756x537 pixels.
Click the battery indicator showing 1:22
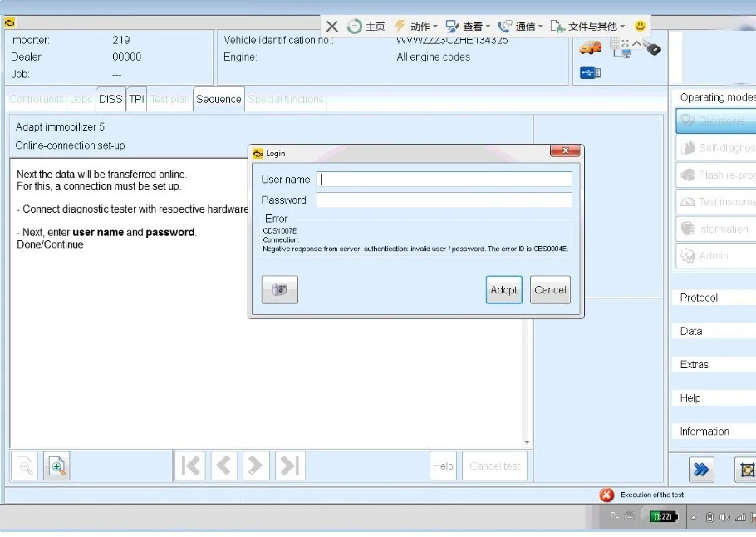tap(664, 517)
